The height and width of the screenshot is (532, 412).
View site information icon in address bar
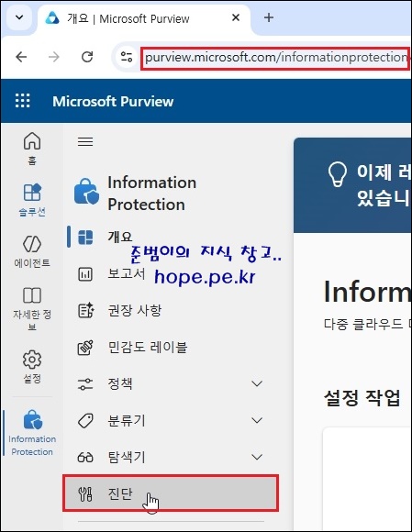tap(127, 57)
